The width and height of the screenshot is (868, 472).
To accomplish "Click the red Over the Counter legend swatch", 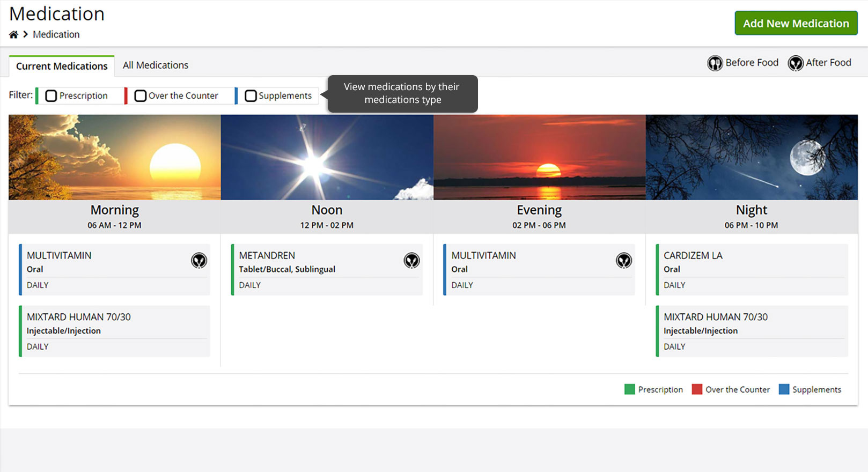I will [697, 389].
